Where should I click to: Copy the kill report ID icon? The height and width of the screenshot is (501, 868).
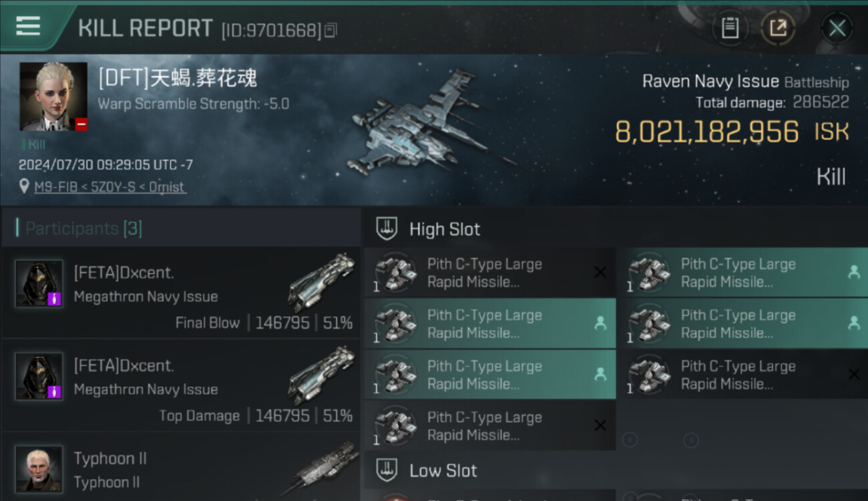[331, 30]
